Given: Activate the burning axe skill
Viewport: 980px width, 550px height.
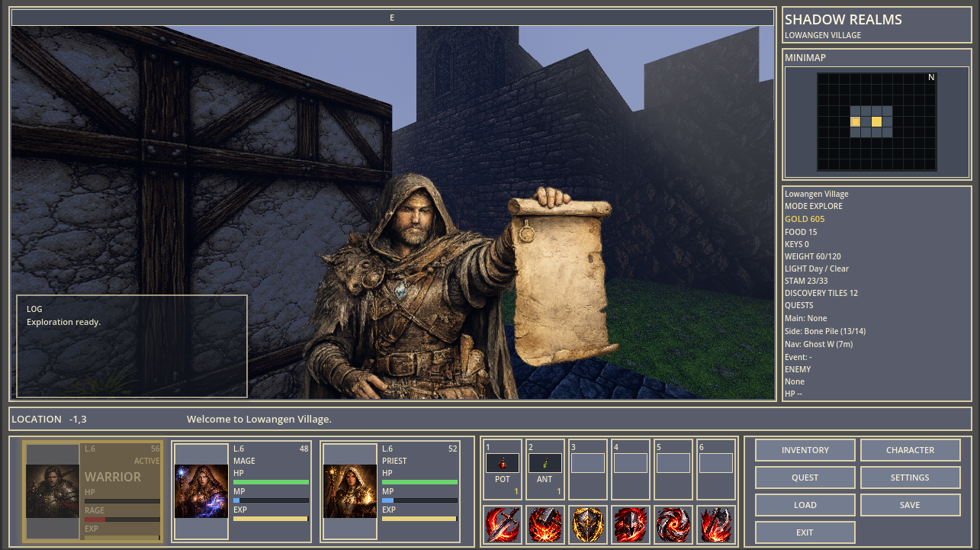Looking at the screenshot, I should pos(716,525).
